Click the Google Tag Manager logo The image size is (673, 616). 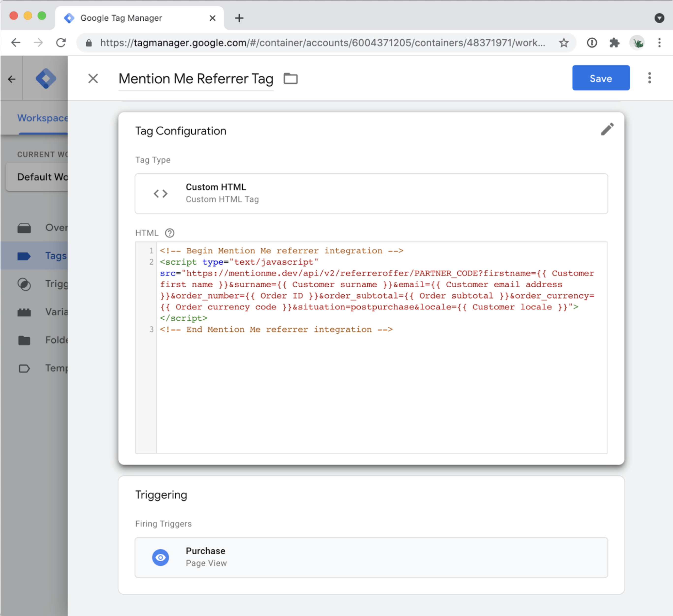coord(46,79)
